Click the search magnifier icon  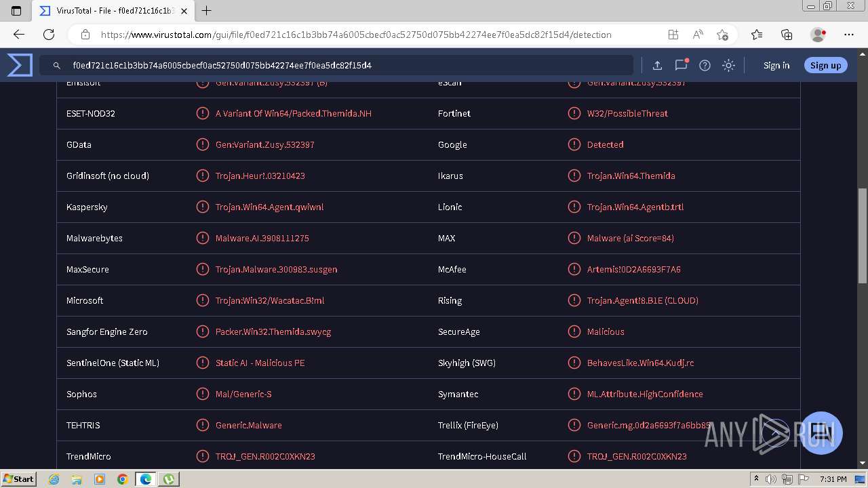[x=56, y=65]
